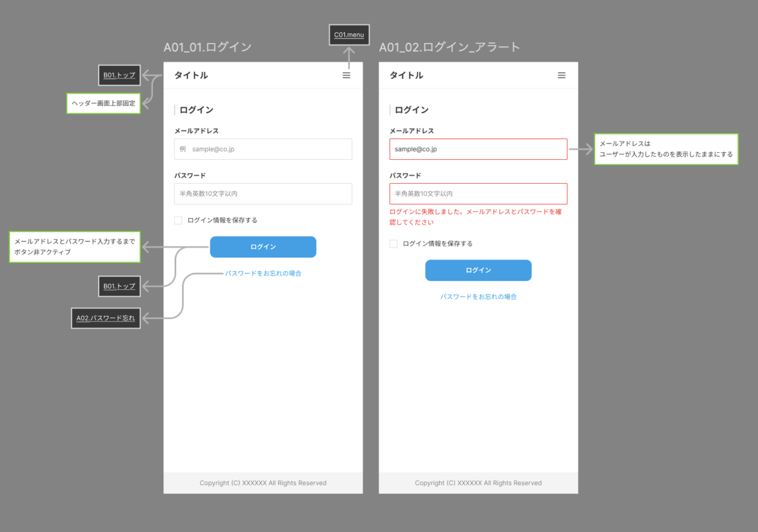Select the A01_02.ログイン_アラート frame title
This screenshot has width=758, height=532.
click(450, 47)
